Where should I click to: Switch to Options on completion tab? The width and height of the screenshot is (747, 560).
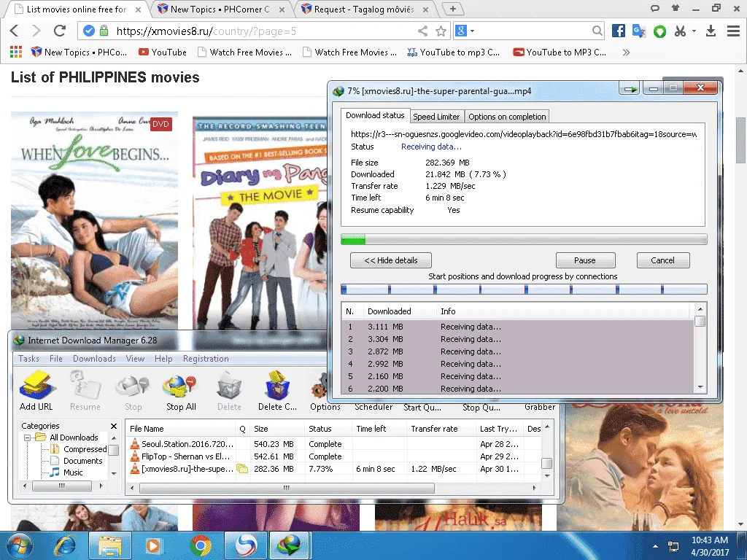(x=507, y=117)
